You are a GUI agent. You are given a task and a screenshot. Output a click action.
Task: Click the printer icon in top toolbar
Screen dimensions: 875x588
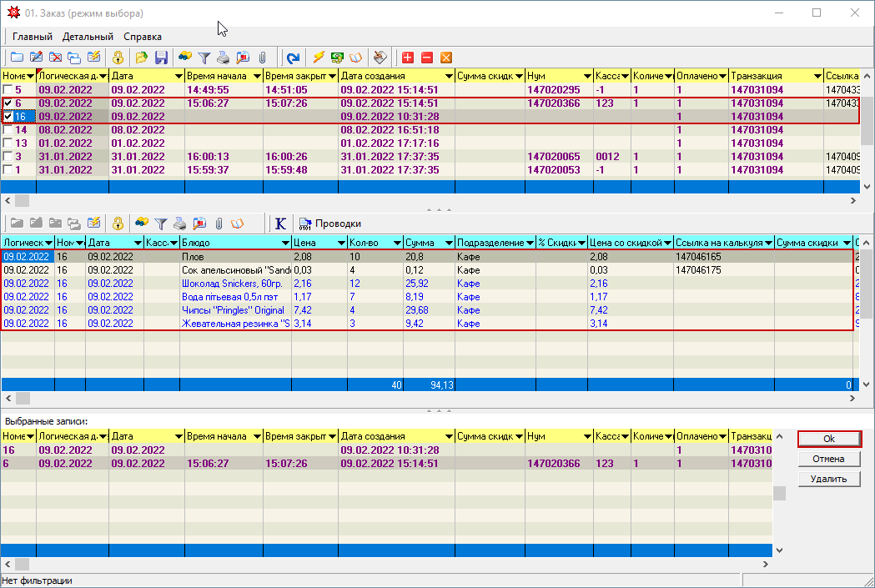pos(224,58)
